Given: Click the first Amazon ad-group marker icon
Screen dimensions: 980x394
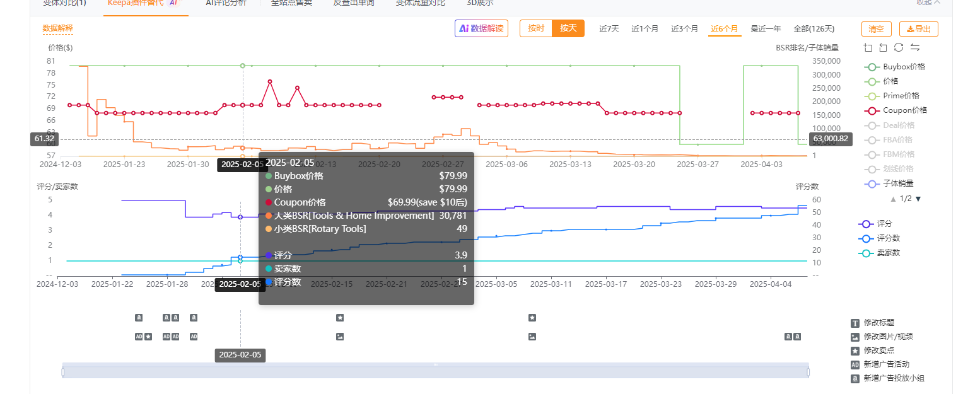Looking at the screenshot, I should coord(139,318).
